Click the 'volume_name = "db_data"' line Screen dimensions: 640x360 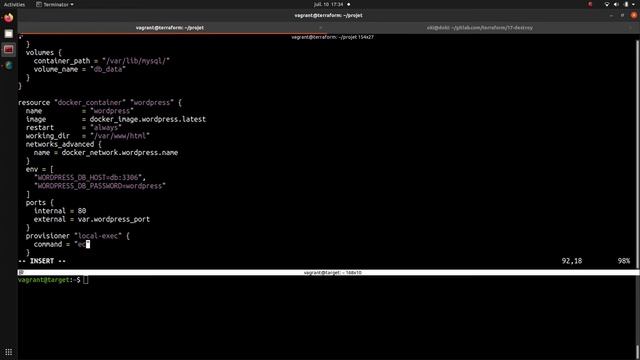(x=80, y=69)
